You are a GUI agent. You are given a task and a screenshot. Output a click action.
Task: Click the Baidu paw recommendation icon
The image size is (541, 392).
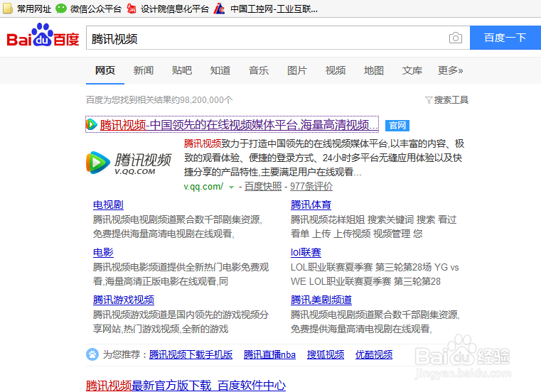92,354
